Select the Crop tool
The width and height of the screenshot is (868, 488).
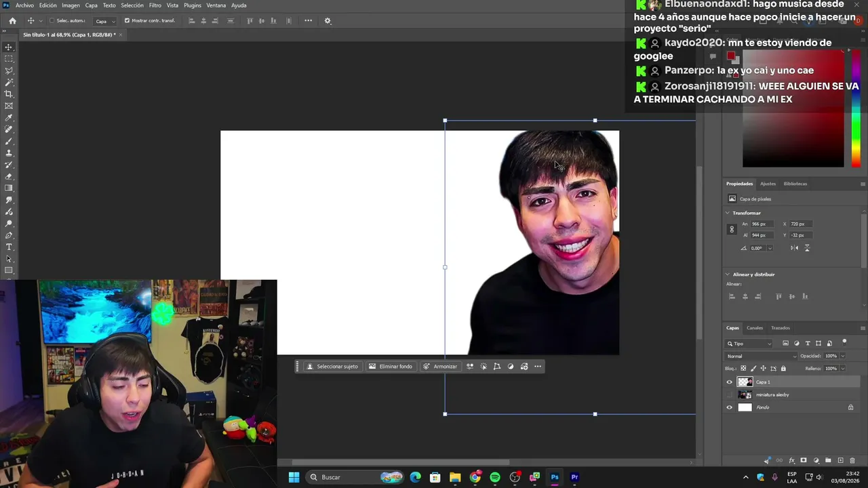click(x=9, y=94)
